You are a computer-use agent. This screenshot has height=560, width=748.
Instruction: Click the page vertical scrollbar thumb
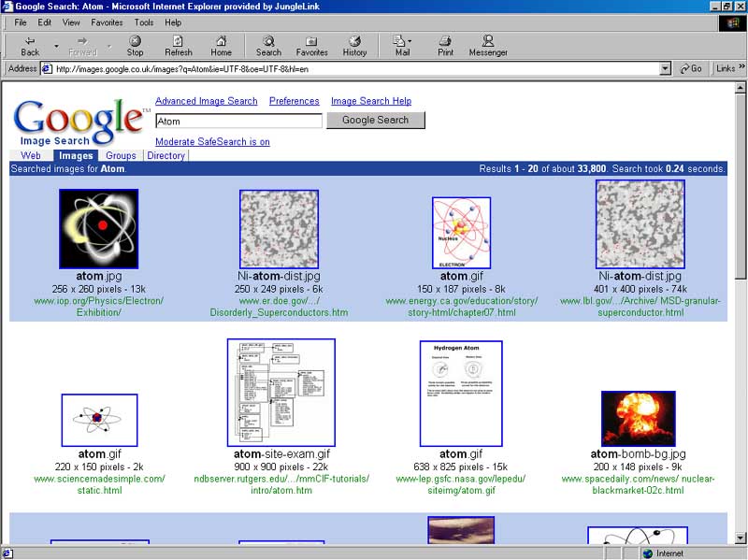tap(740, 186)
